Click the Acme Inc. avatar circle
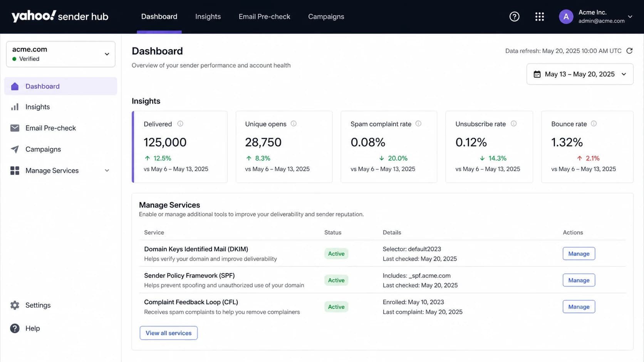 pos(566,17)
